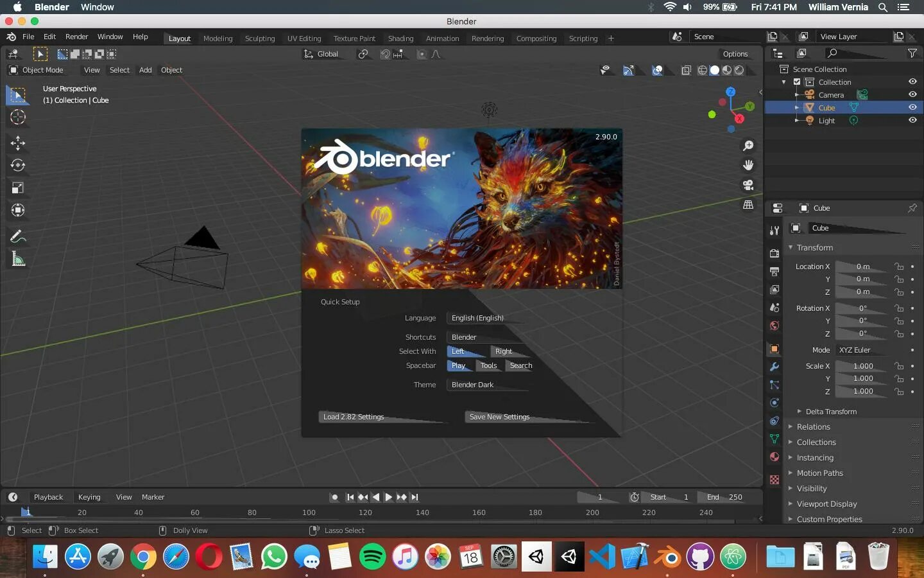The height and width of the screenshot is (578, 924).
Task: Uncheck the Collection checkbox in outliner
Action: [x=797, y=82]
